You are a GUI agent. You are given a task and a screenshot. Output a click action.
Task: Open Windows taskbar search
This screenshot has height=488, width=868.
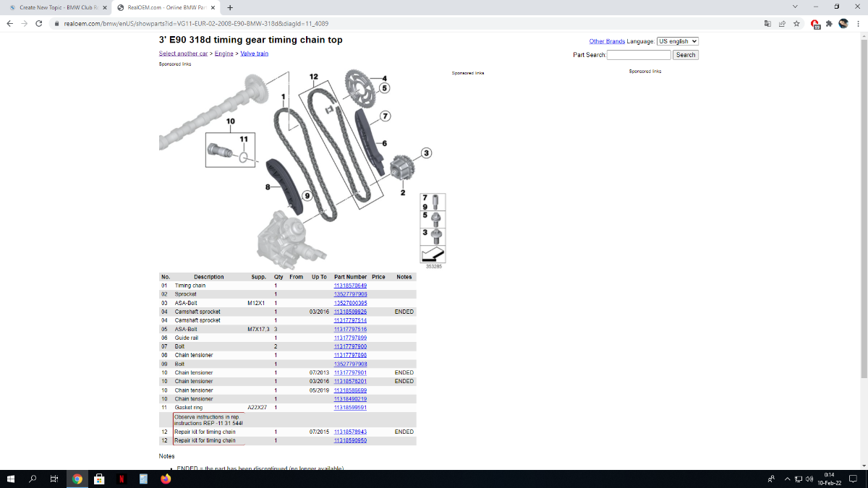(33, 479)
